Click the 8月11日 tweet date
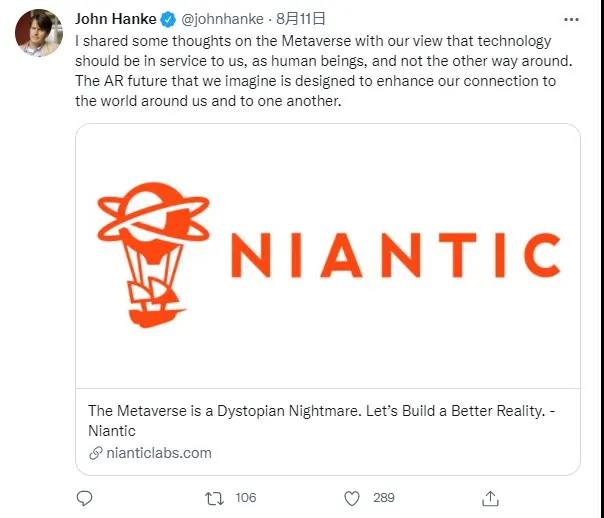Screen dimensions: 604x518 [301, 18]
